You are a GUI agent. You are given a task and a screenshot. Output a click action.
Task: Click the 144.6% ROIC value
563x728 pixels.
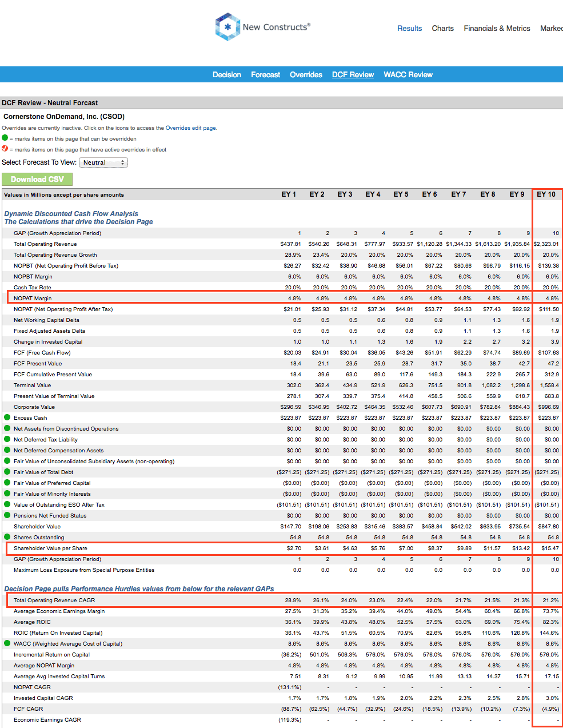tap(549, 632)
